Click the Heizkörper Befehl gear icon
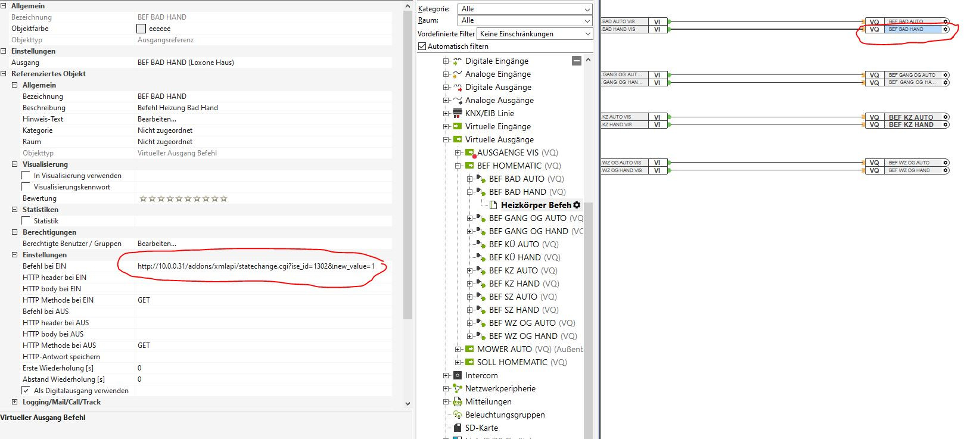The height and width of the screenshot is (439, 980). [577, 205]
